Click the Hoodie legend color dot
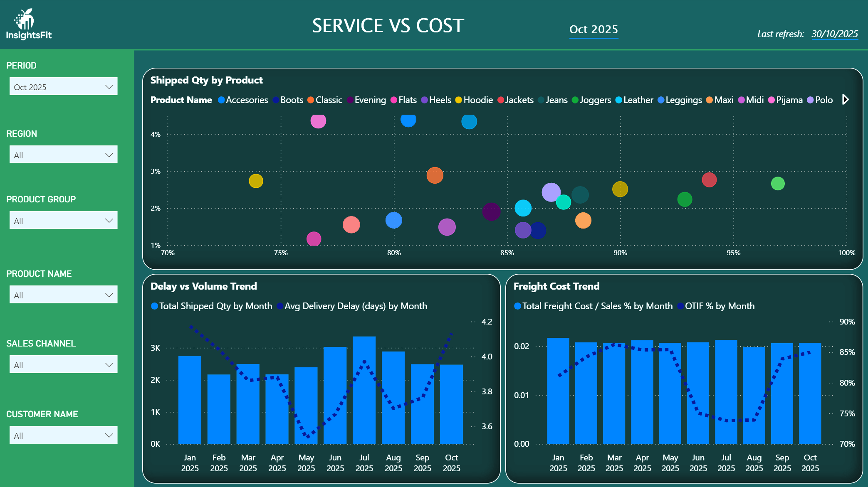868x487 pixels. pyautogui.click(x=458, y=100)
